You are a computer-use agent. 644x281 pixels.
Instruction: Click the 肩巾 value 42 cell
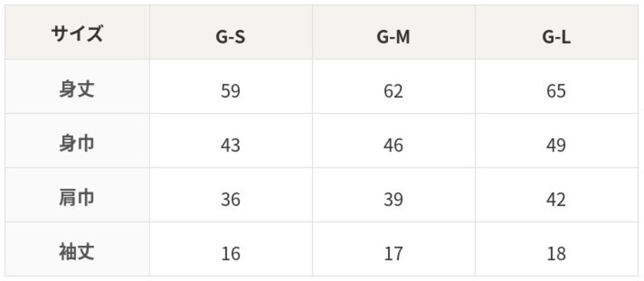click(557, 195)
